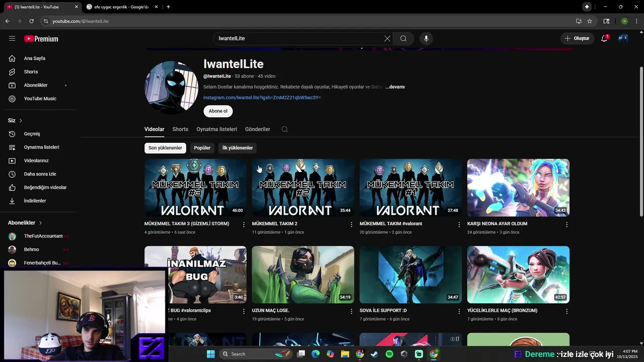Viewport: 644px width, 362px height.
Task: Open options for YÜCELİKLERLE MAÇ video
Action: pyautogui.click(x=567, y=311)
